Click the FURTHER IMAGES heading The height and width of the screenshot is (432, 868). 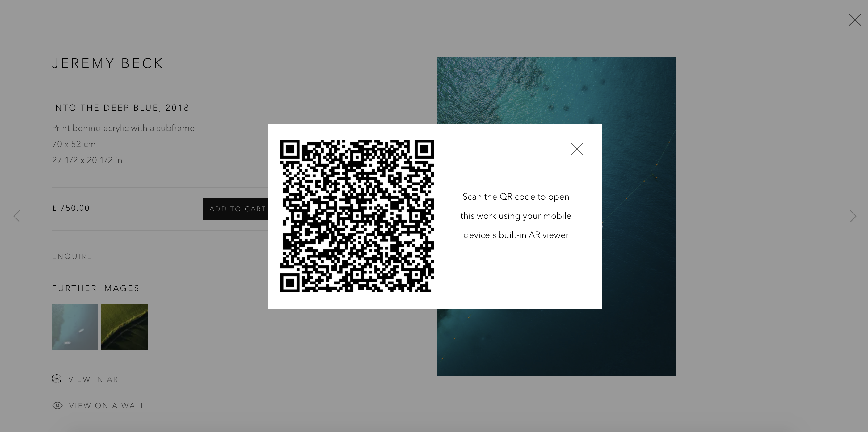pyautogui.click(x=96, y=288)
